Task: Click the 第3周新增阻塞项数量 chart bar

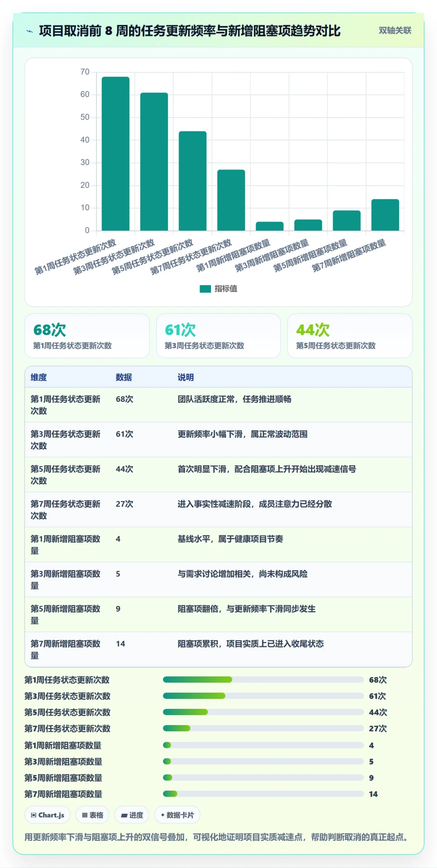Action: click(308, 225)
